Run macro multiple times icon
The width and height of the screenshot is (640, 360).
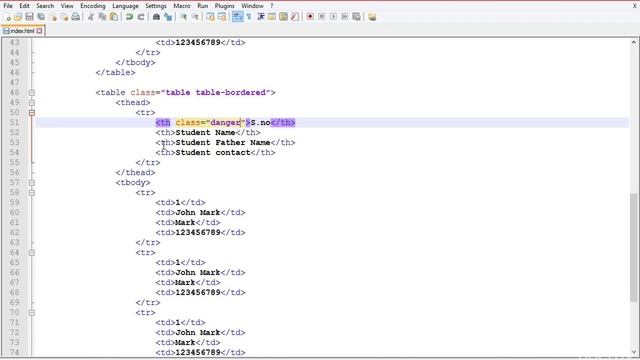345,17
